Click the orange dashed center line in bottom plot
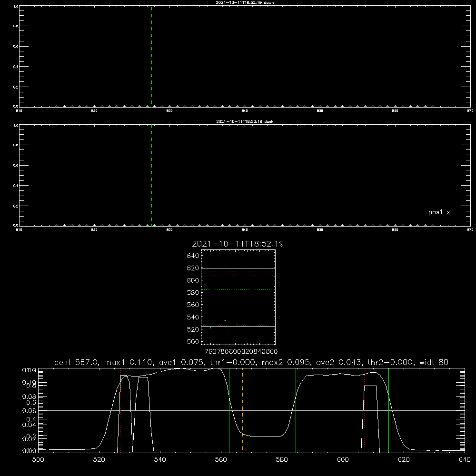The height and width of the screenshot is (476, 476). coord(242,410)
